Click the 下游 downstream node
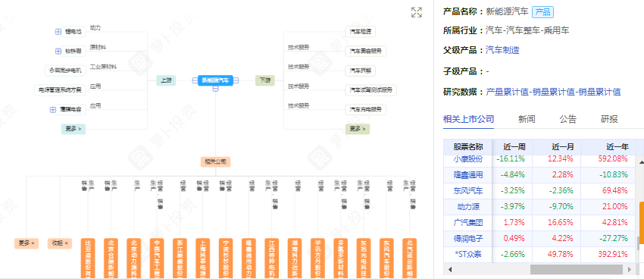The height and width of the screenshot is (279, 644). 265,80
